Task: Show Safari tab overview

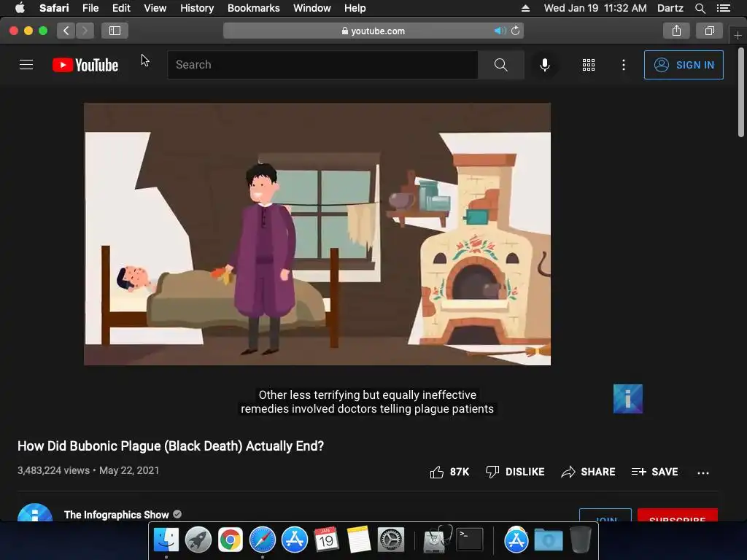Action: click(709, 31)
